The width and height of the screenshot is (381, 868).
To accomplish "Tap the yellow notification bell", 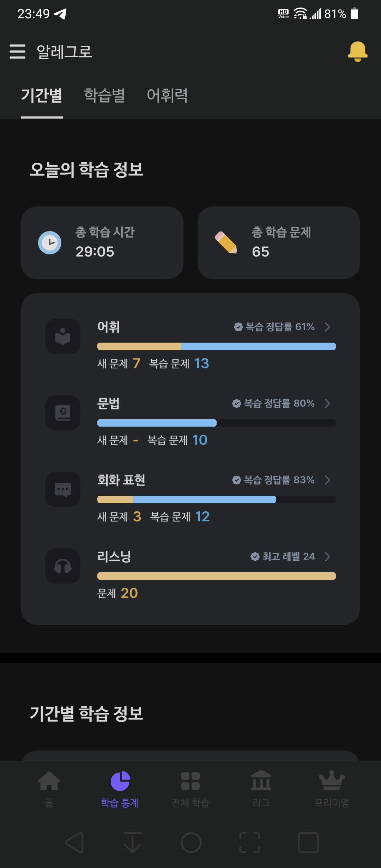I will 357,52.
